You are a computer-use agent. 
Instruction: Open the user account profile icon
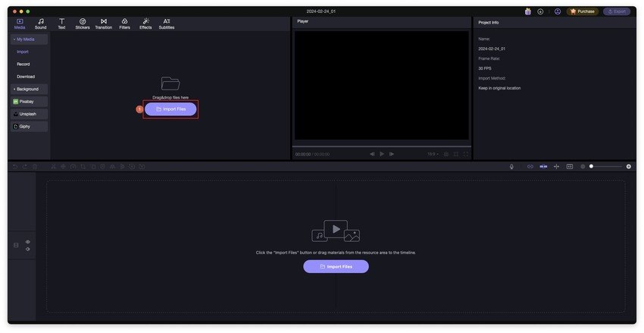558,11
